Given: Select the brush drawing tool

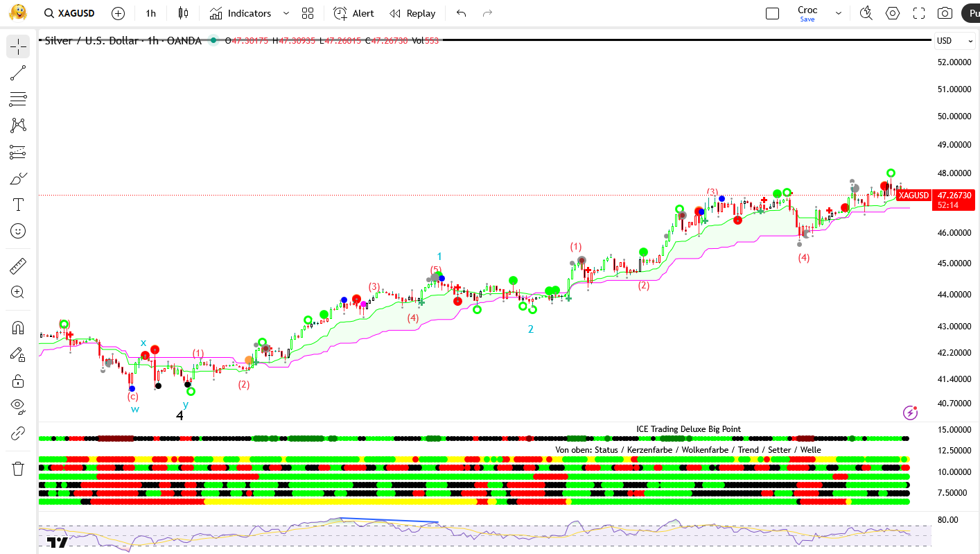Looking at the screenshot, I should [x=18, y=179].
